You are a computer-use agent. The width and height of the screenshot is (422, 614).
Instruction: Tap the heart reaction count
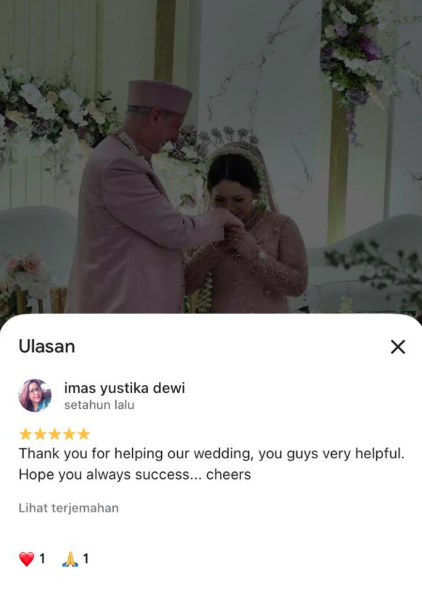pos(42,559)
